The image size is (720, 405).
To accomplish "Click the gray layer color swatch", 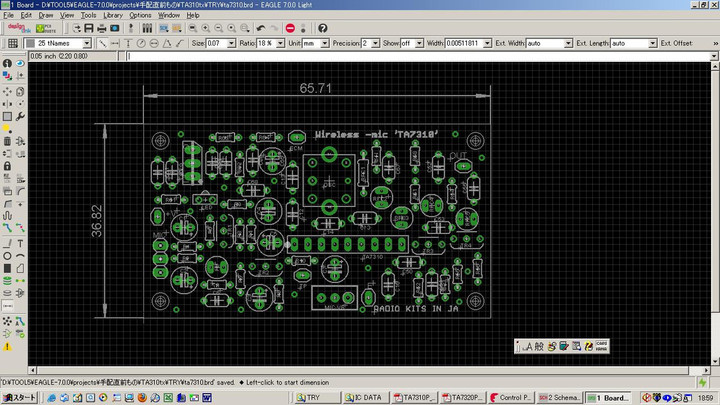I will click(30, 44).
